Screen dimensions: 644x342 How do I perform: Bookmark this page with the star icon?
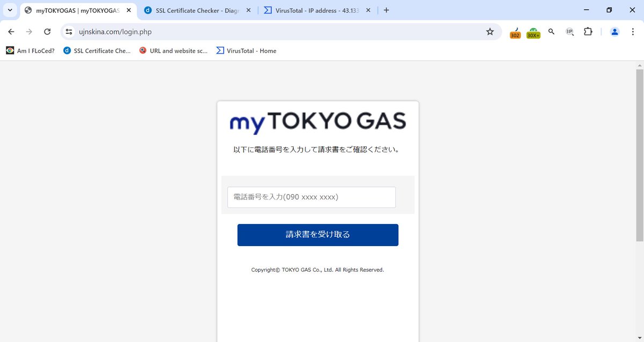490,32
